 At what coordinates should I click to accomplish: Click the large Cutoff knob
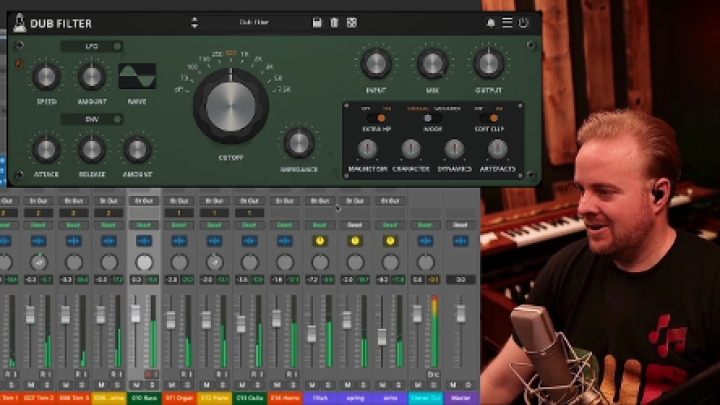(231, 106)
